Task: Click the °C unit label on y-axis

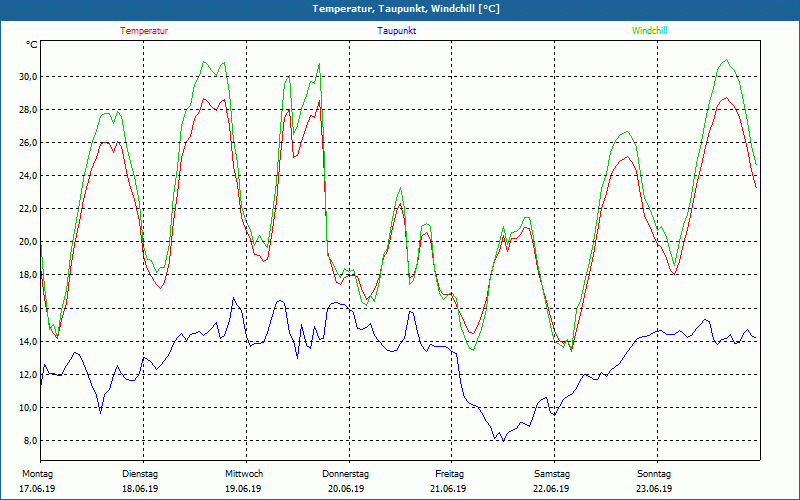Action: tap(31, 45)
